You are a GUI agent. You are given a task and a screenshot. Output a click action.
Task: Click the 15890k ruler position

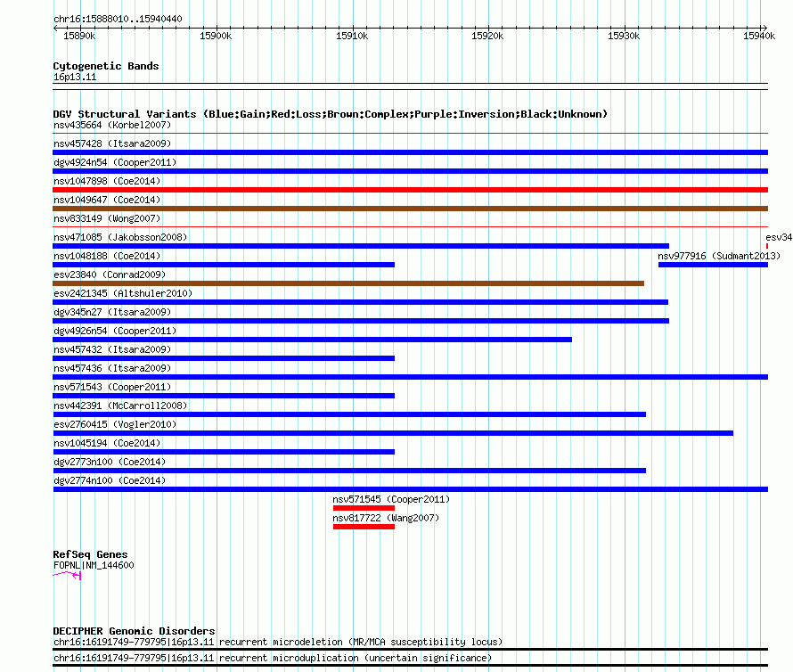[79, 36]
